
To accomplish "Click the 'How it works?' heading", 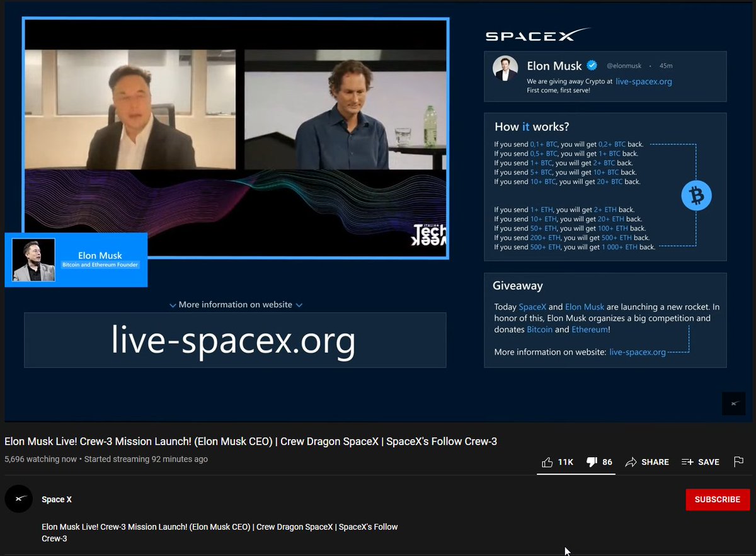I will coord(532,127).
